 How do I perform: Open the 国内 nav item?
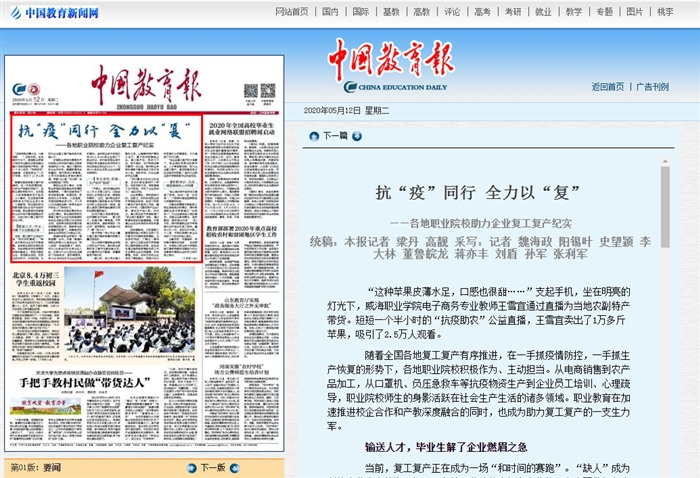(330, 12)
